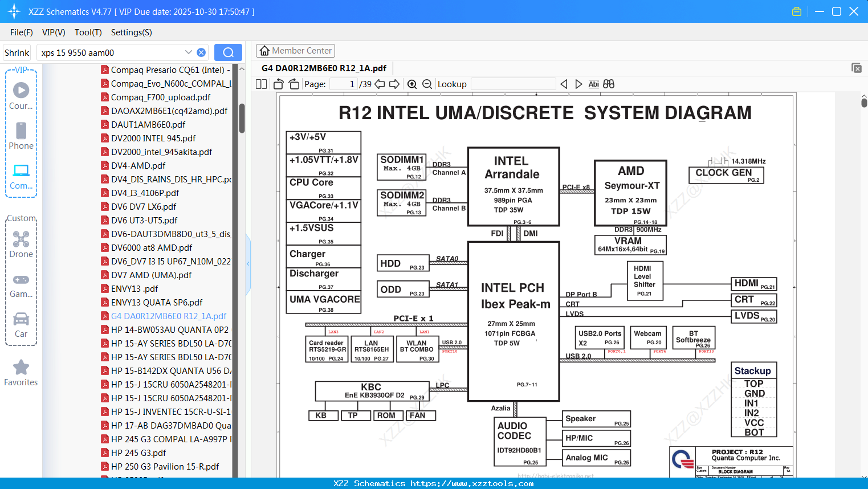
Task: Click the Charger power block
Action: pyautogui.click(x=324, y=256)
